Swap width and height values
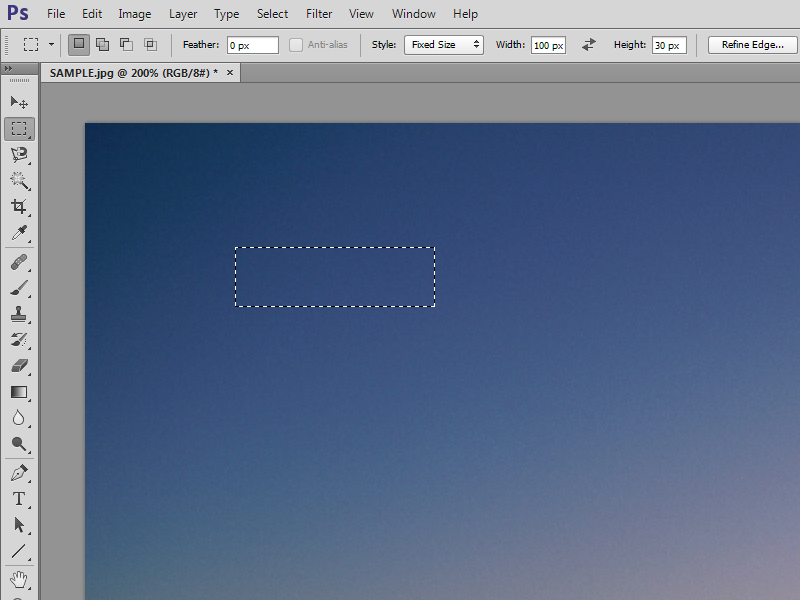 (x=589, y=45)
